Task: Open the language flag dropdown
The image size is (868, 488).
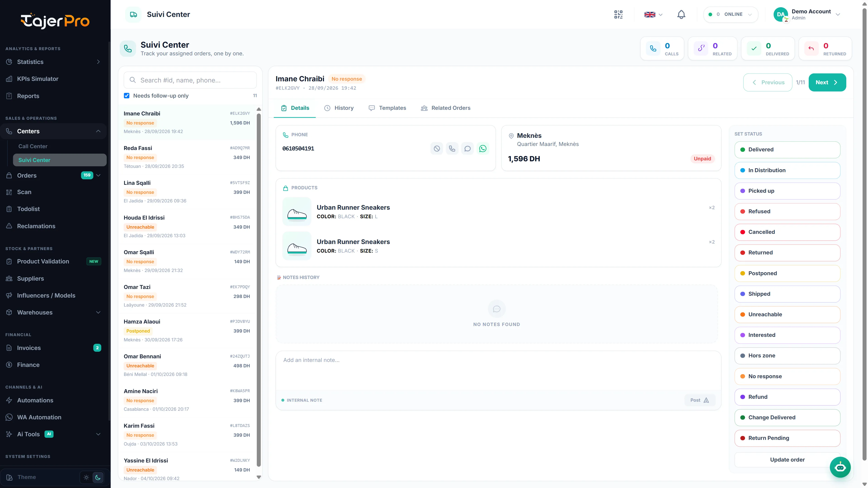Action: click(653, 14)
